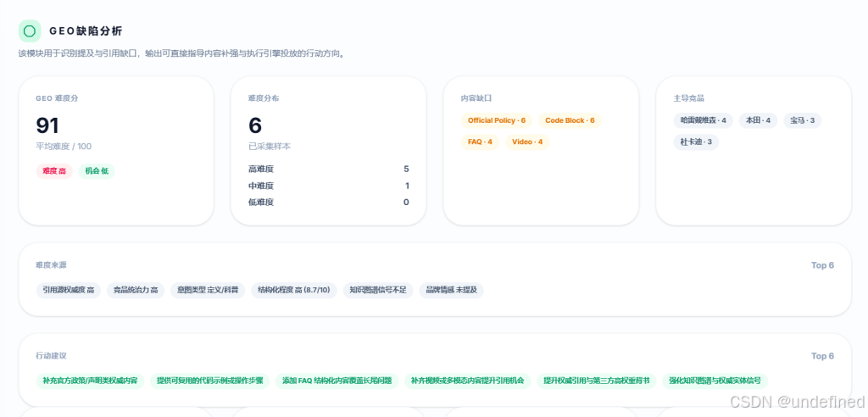The height and width of the screenshot is (417, 868).
Task: Click the 补充官方政策/声明类权威内容 suggestion
Action: coord(90,381)
